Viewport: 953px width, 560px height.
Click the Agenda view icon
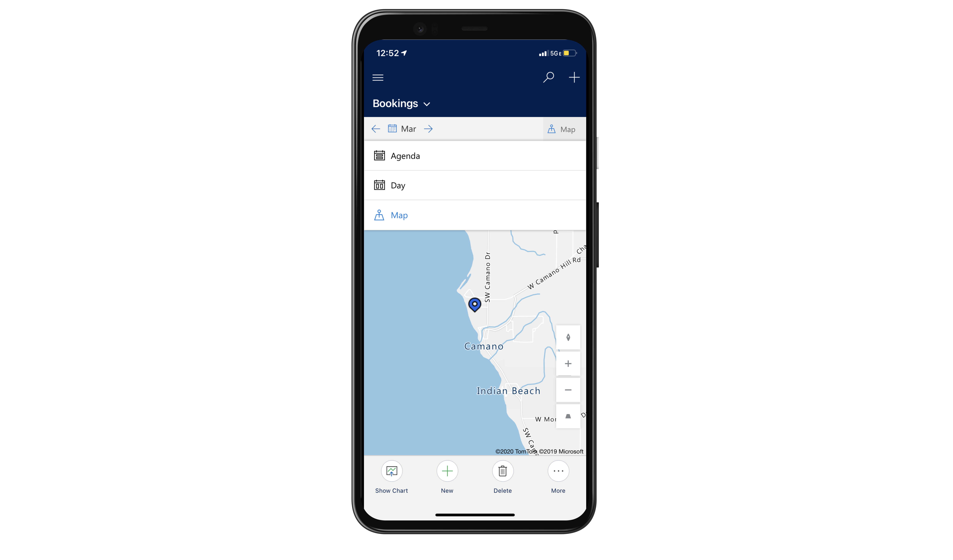[379, 155]
